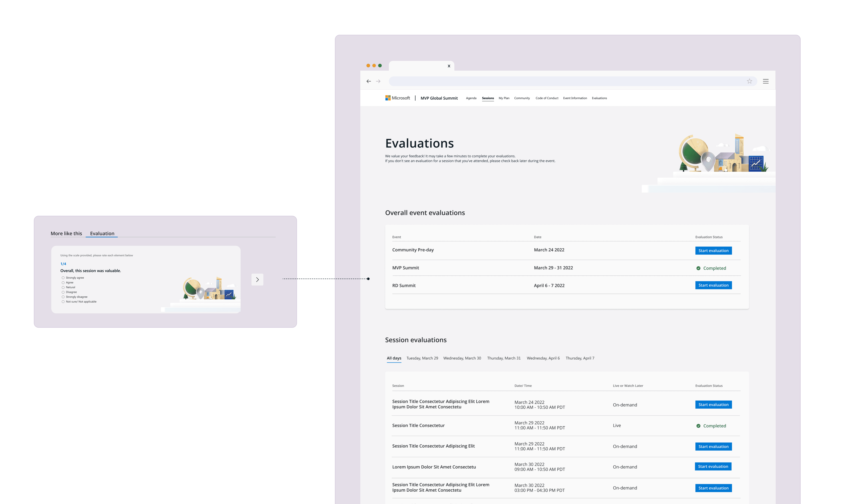Select the Disagree radio option
This screenshot has width=842, height=504.
click(x=63, y=292)
